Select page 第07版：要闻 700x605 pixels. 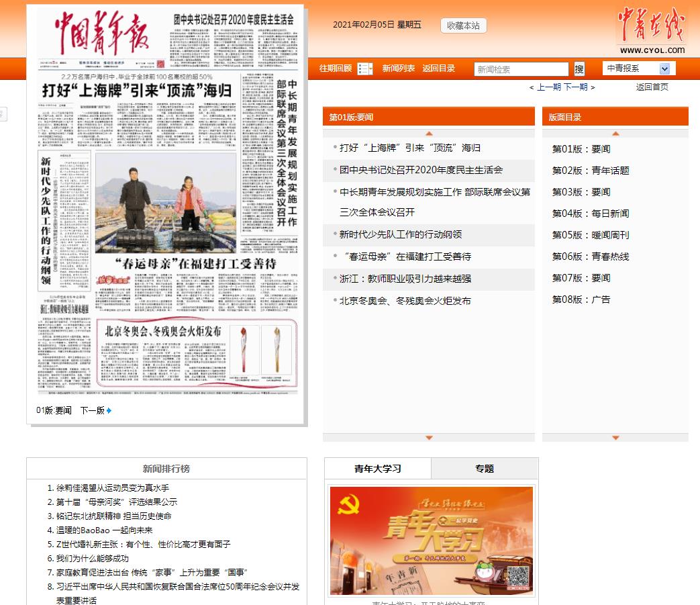[581, 278]
